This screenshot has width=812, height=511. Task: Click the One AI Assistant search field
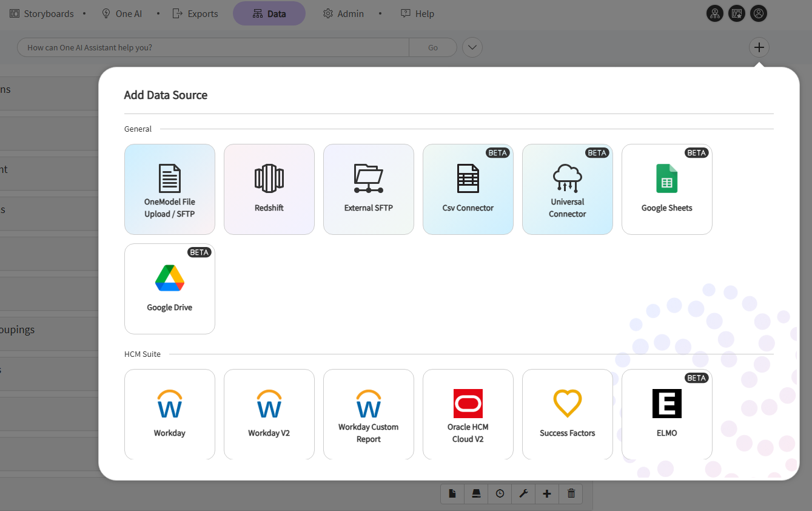(212, 47)
